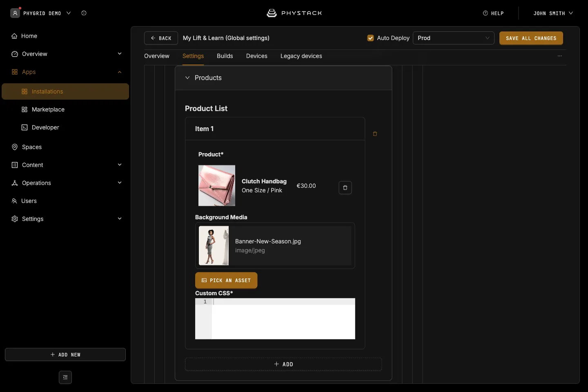Open the Phygrid Demo tenant dropdown
This screenshot has width=588, height=392.
(x=69, y=13)
